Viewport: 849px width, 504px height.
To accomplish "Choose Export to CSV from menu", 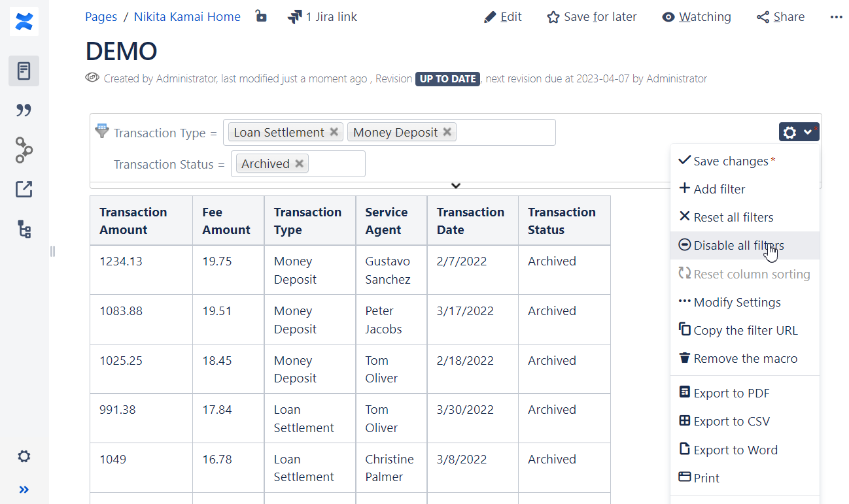I will point(731,422).
